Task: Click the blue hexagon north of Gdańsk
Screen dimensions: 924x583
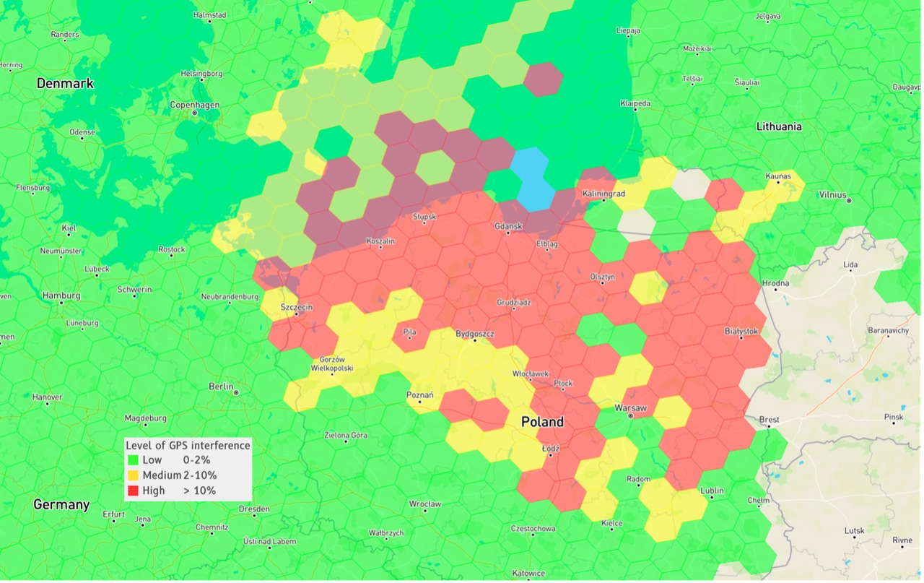Action: click(x=533, y=180)
